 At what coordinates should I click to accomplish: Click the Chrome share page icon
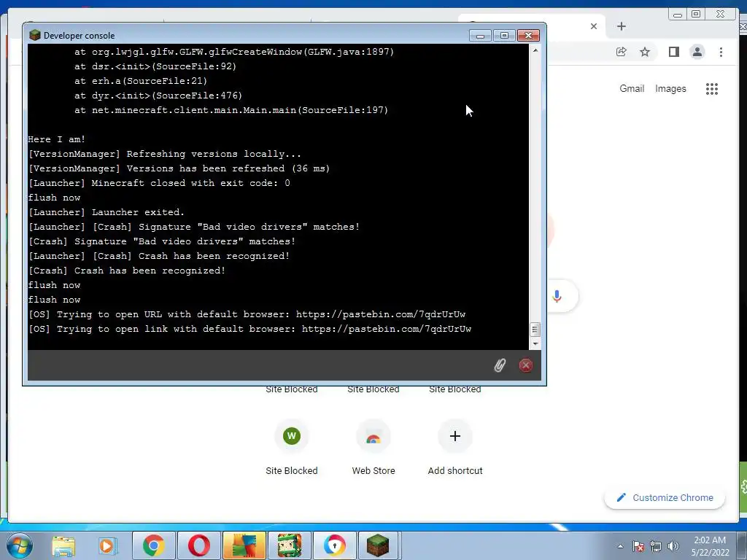(622, 52)
